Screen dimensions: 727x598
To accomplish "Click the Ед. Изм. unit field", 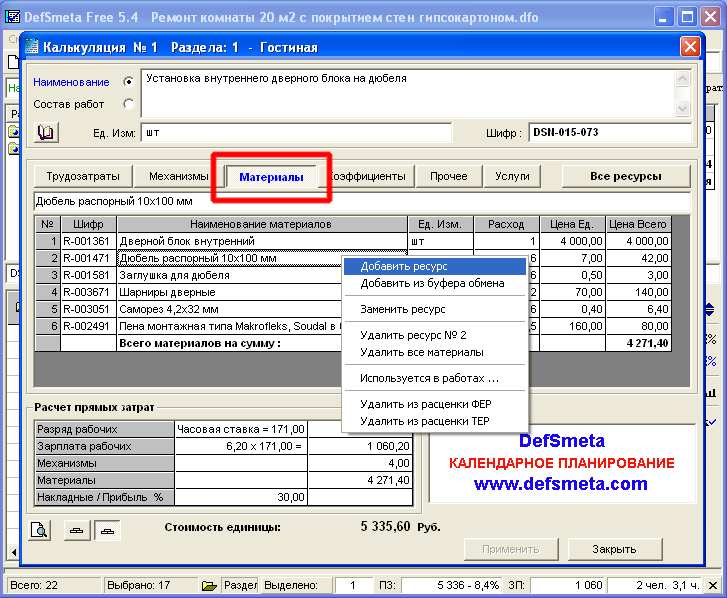I will click(x=296, y=132).
